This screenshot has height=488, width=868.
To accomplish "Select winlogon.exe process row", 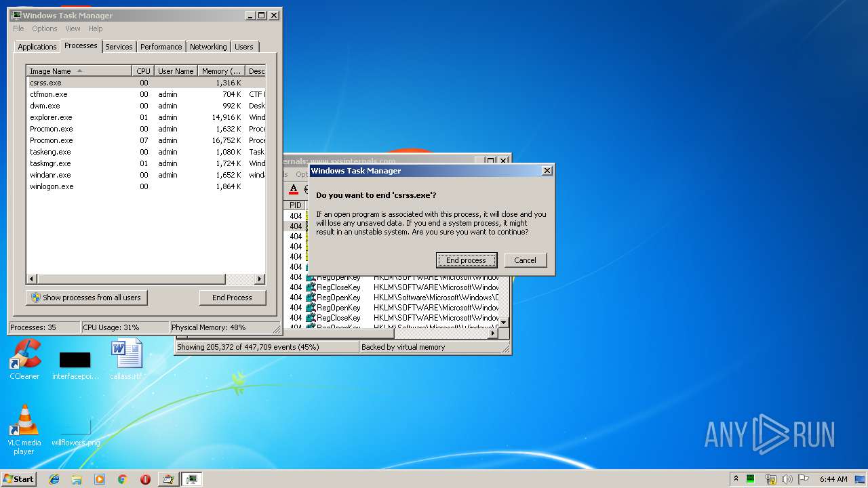I will 146,186.
